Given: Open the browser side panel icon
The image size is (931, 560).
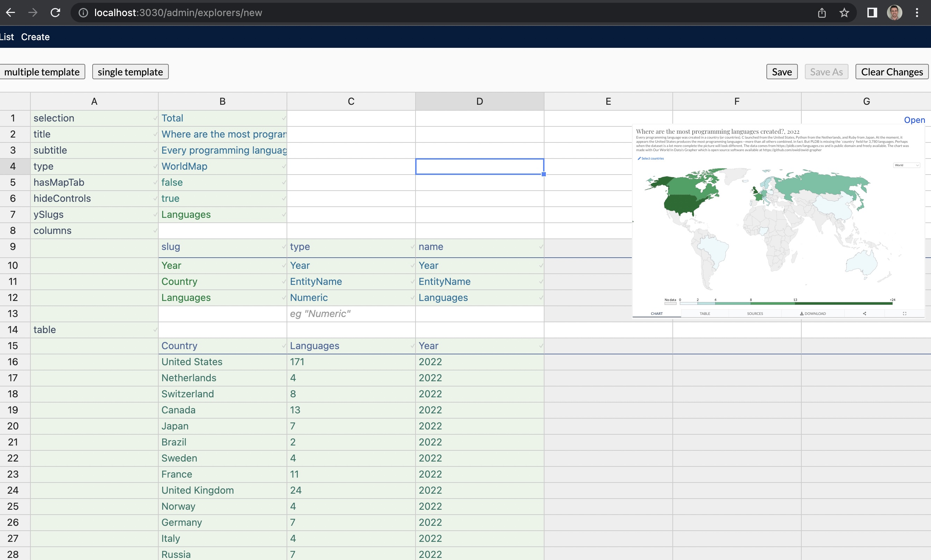Looking at the screenshot, I should click(872, 13).
